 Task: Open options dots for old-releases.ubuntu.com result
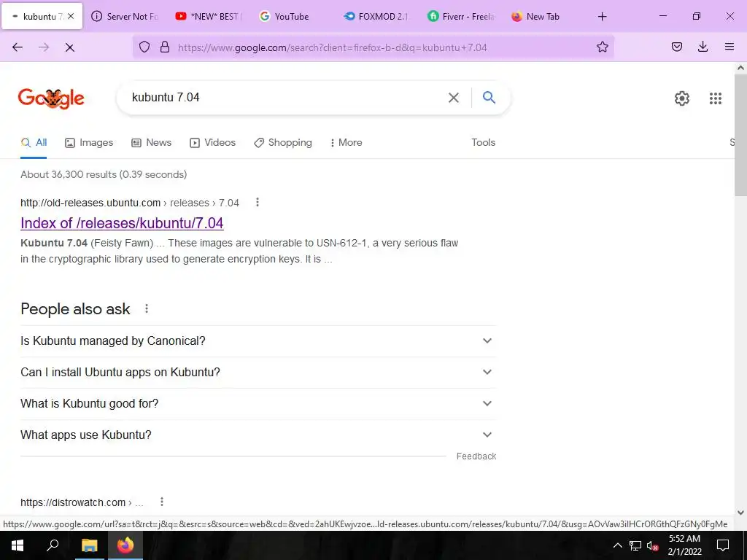click(x=258, y=203)
